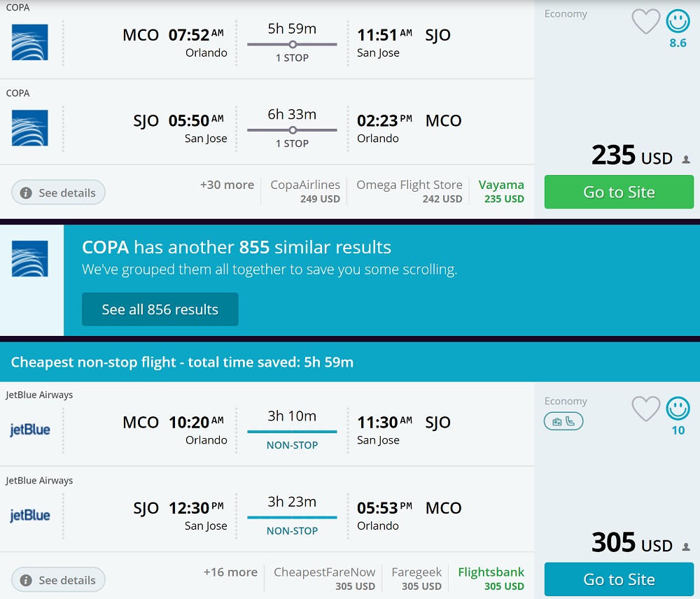Pick the CheapestFareNow 305 USD offer
The image size is (700, 599).
(325, 579)
